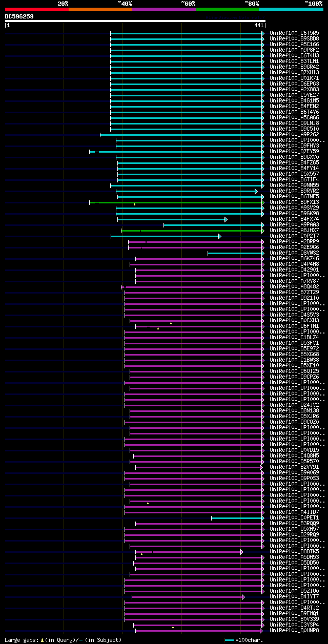This screenshot has height=644, width=328.
Task: Click UniRef100_Q4P4H8 label
Action: (294, 264)
